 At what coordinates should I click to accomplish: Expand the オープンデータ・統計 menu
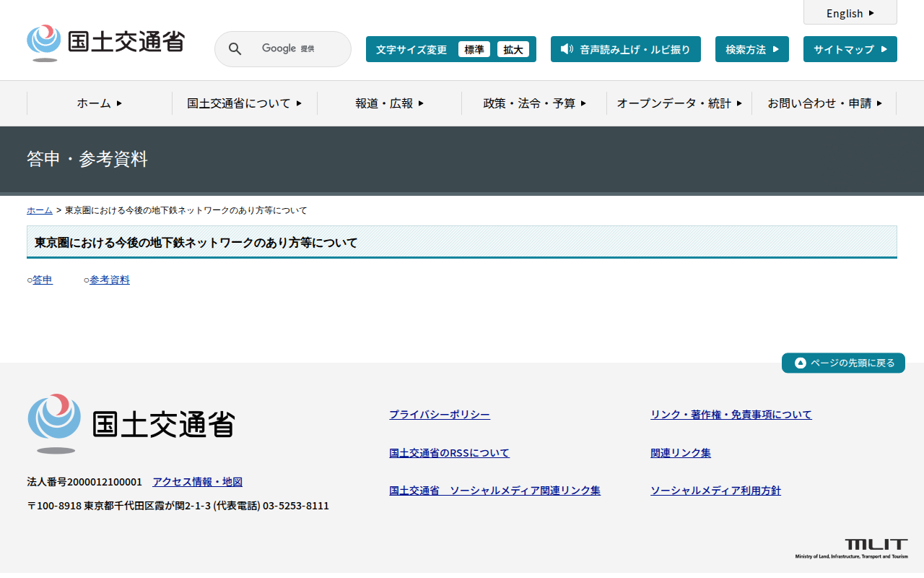coord(679,103)
